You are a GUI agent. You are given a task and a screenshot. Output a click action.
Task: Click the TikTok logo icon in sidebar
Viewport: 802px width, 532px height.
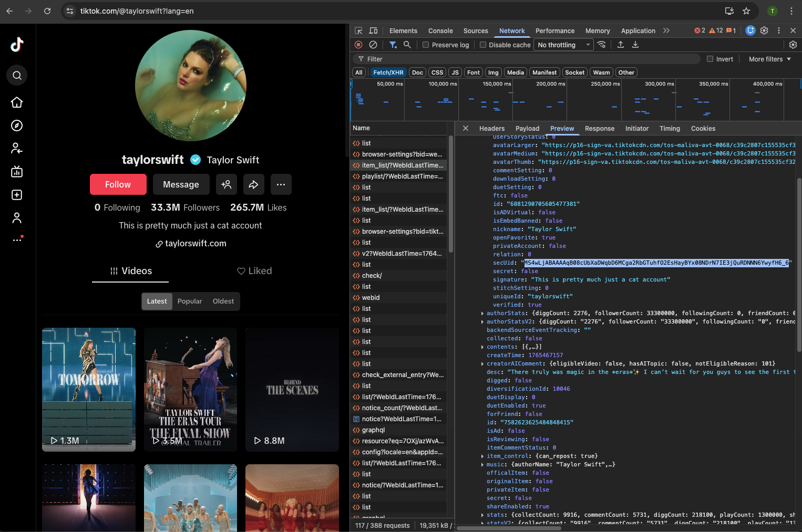coord(17,45)
